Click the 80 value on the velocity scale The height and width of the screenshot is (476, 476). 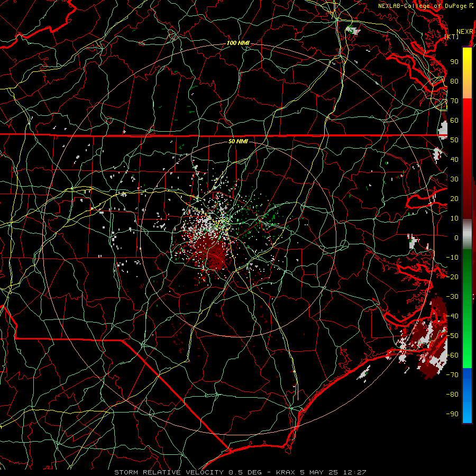coord(454,81)
